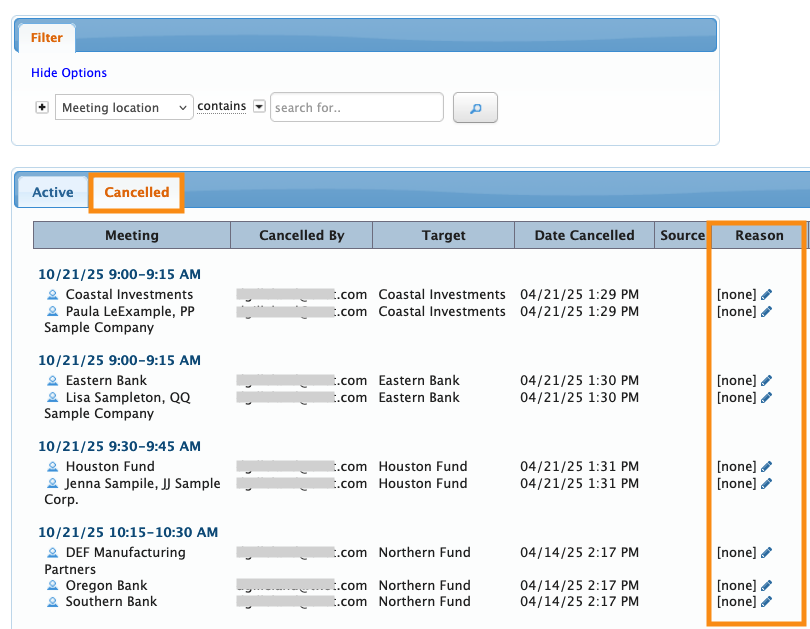Click person icon beside Houston Fund attendee
810x629 pixels.
click(x=53, y=467)
